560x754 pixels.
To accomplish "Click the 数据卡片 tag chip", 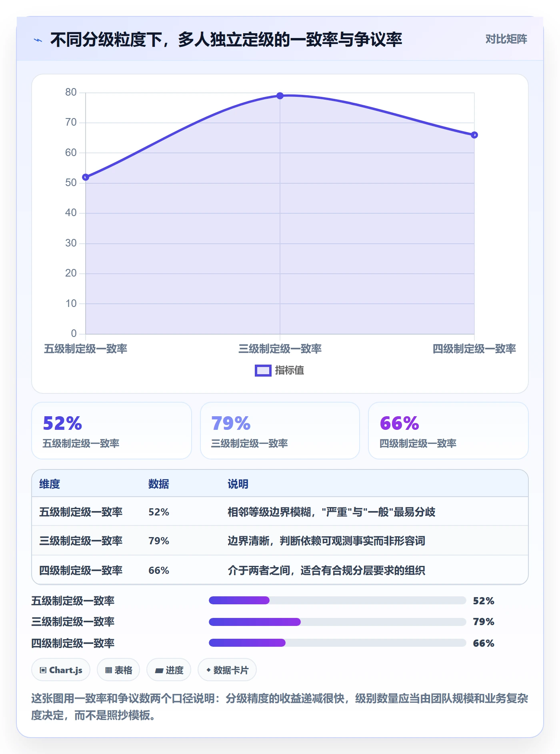I will tap(227, 670).
